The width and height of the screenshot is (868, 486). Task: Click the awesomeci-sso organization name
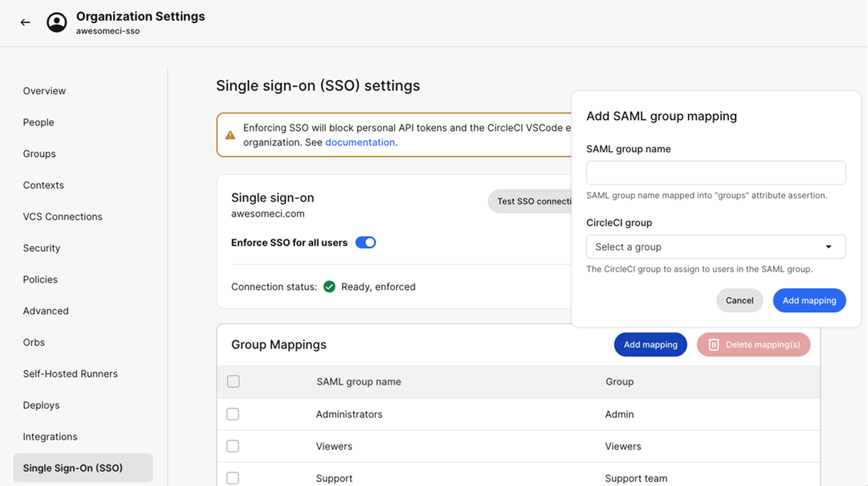108,31
